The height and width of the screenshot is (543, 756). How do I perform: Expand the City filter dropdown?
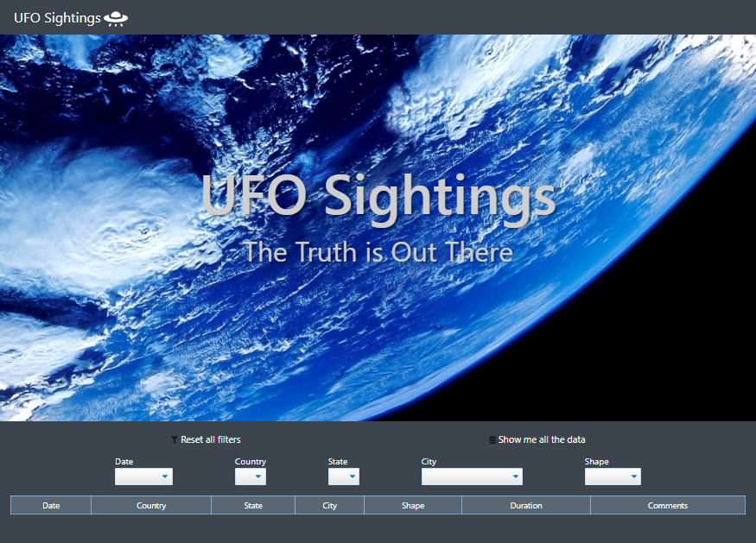(472, 477)
